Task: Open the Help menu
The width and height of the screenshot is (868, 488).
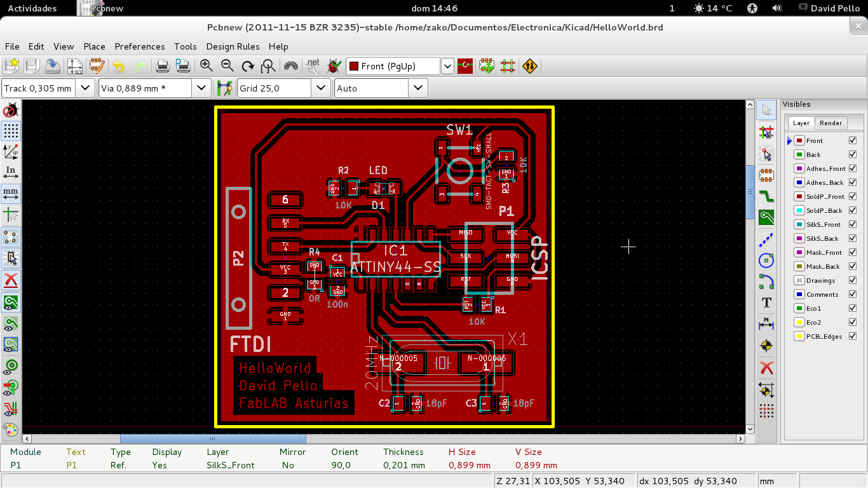Action: click(278, 46)
